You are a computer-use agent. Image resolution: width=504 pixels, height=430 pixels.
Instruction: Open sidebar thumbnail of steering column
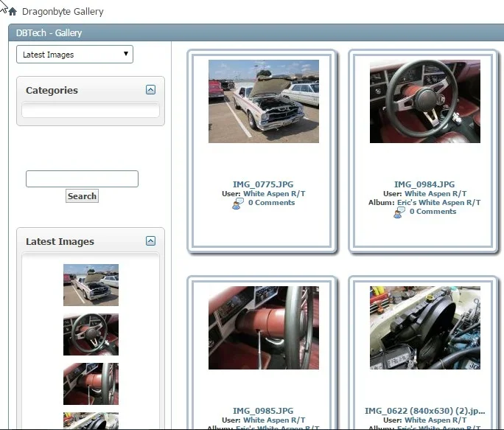(91, 384)
